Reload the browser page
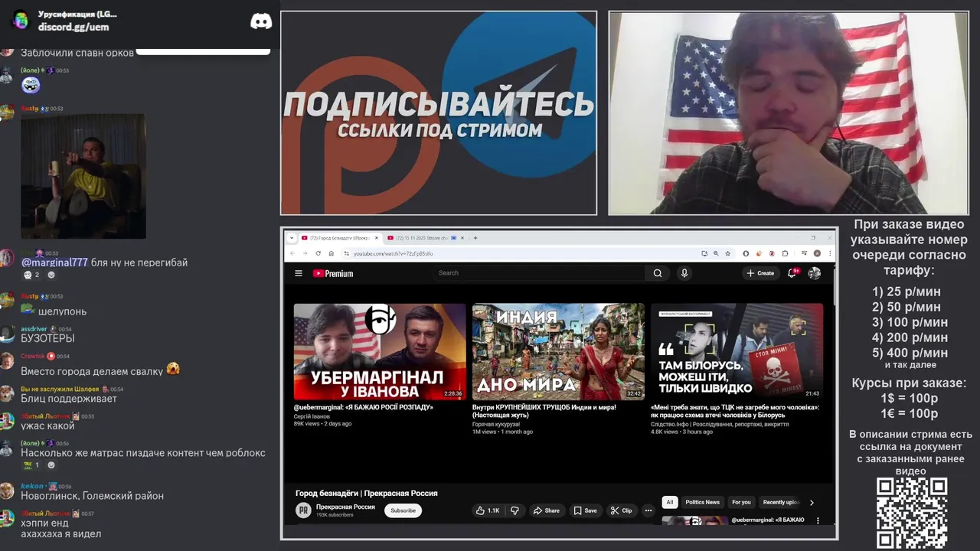Screen dimensions: 980x551 pyautogui.click(x=318, y=253)
